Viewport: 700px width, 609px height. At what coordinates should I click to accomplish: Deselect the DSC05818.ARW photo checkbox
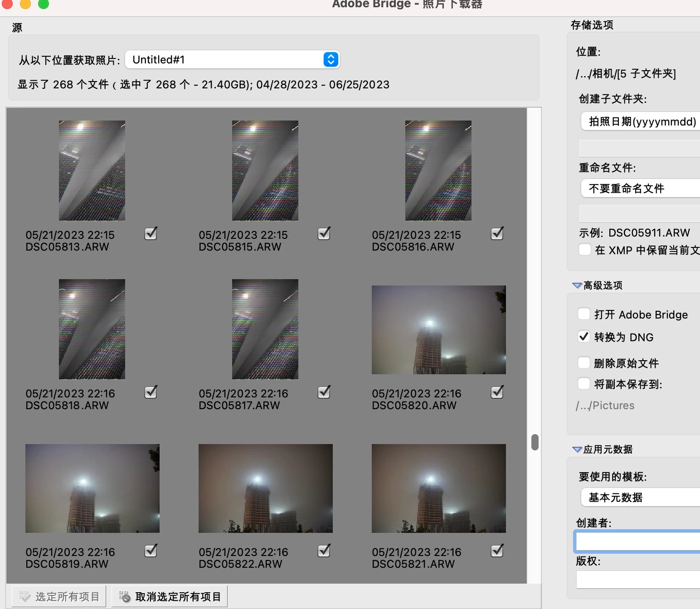coord(151,392)
